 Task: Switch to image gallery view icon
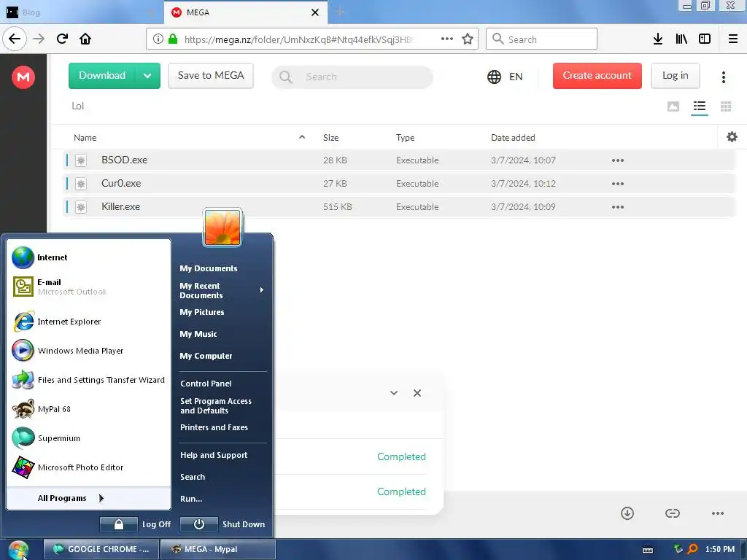click(673, 106)
